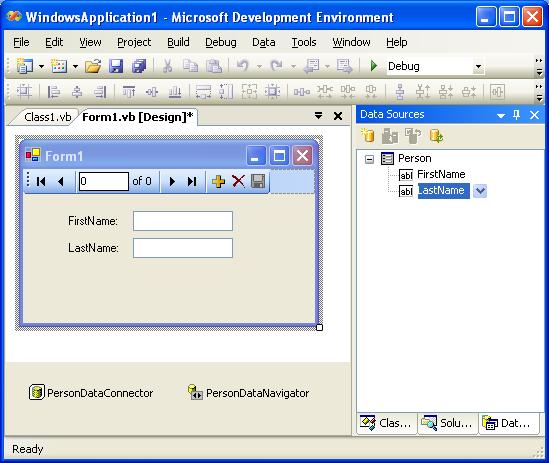The width and height of the screenshot is (549, 463).
Task: Open the Data menu
Action: pos(264,42)
